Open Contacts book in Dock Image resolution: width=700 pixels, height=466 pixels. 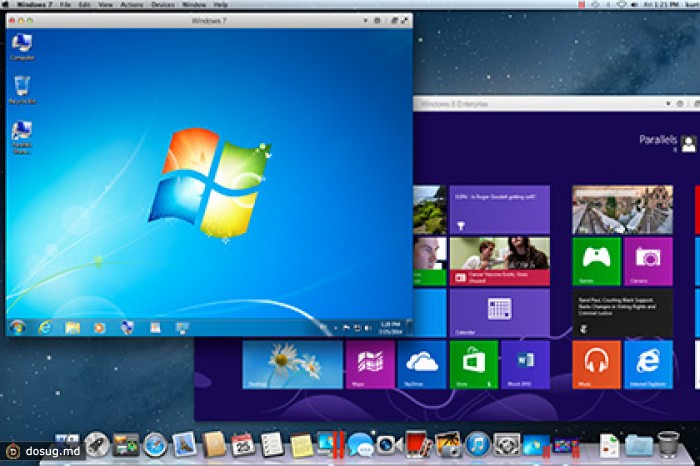[214, 445]
